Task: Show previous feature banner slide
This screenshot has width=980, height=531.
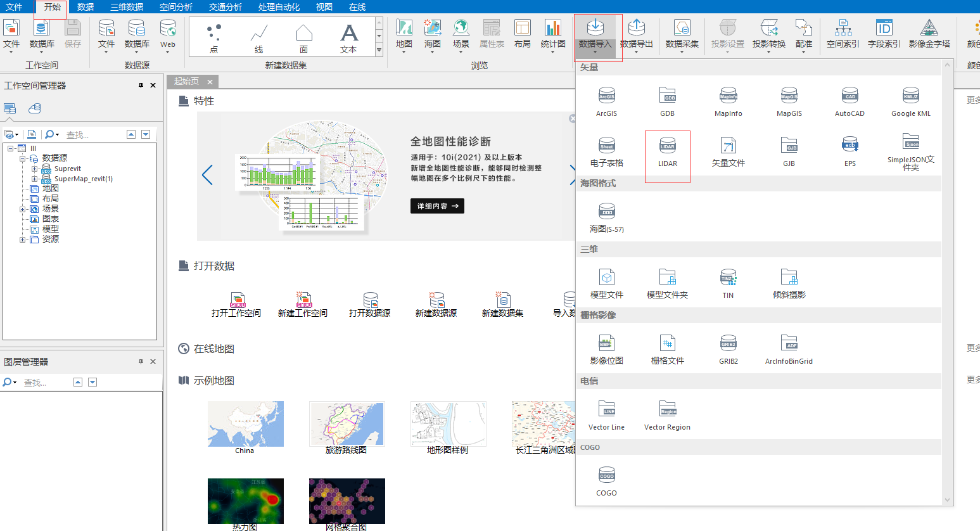Action: 207,174
